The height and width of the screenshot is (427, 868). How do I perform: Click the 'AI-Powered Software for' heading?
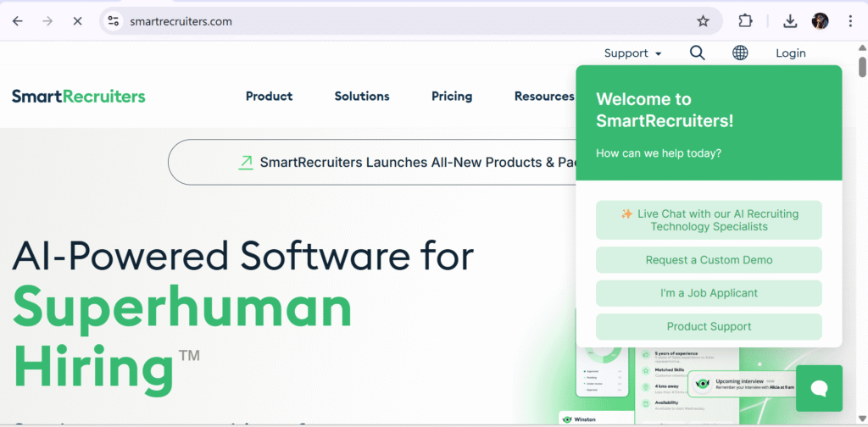pos(243,256)
